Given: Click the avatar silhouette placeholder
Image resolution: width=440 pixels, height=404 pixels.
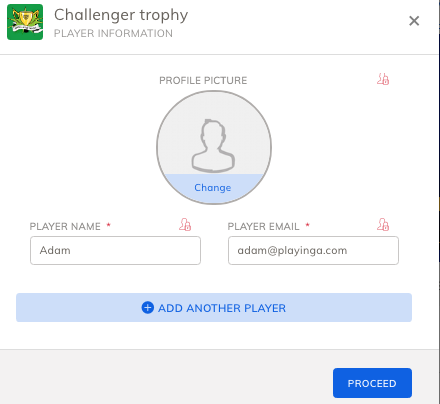Looking at the screenshot, I should tap(213, 146).
